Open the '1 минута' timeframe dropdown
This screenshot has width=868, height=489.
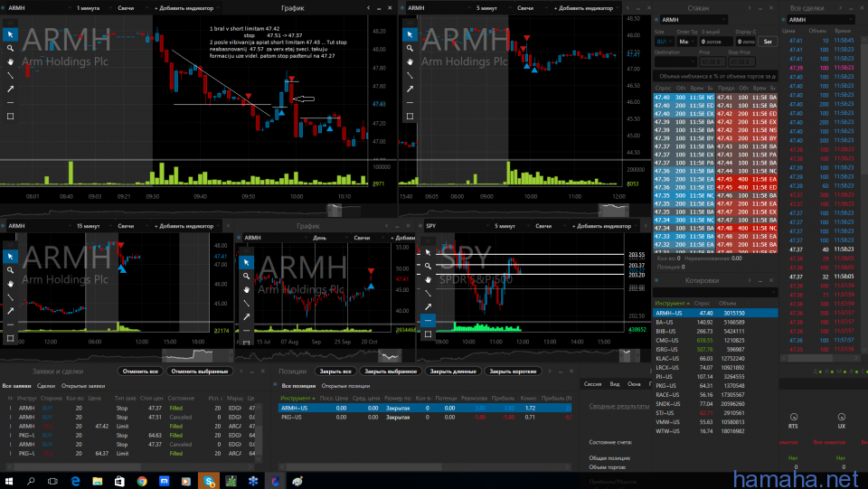(92, 8)
